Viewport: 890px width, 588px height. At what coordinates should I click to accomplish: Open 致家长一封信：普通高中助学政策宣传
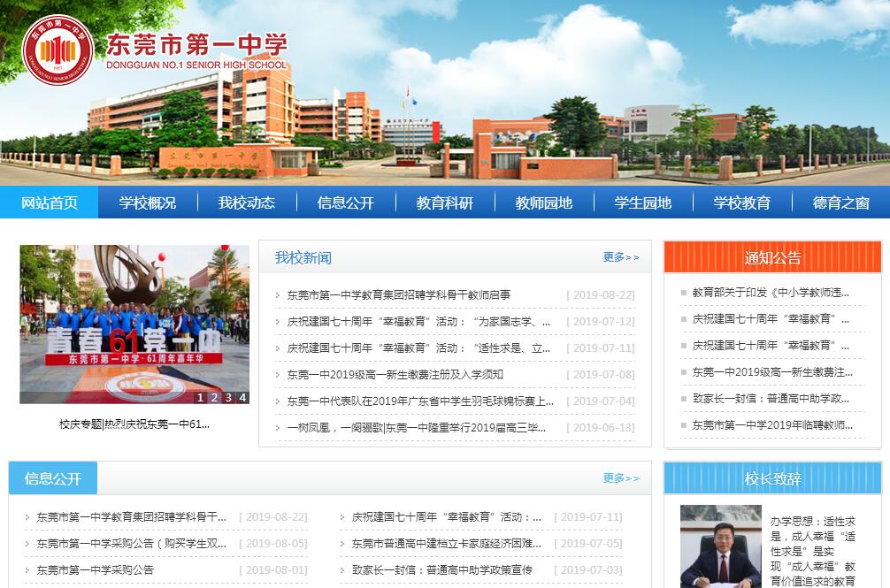click(442, 569)
